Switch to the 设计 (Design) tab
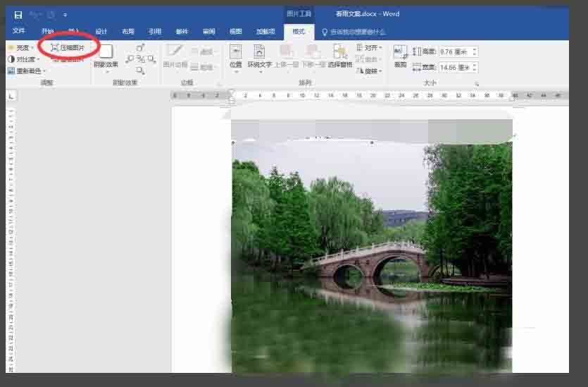This screenshot has height=387, width=588. coord(101,32)
